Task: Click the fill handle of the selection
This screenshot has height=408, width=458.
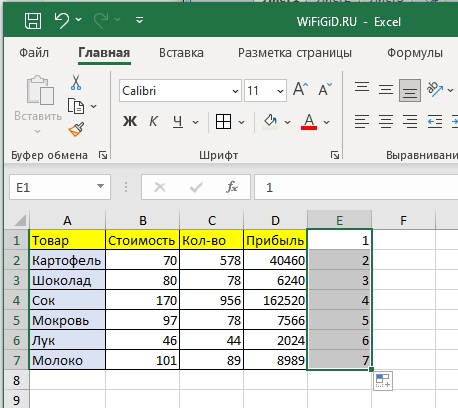Action: coord(371,369)
